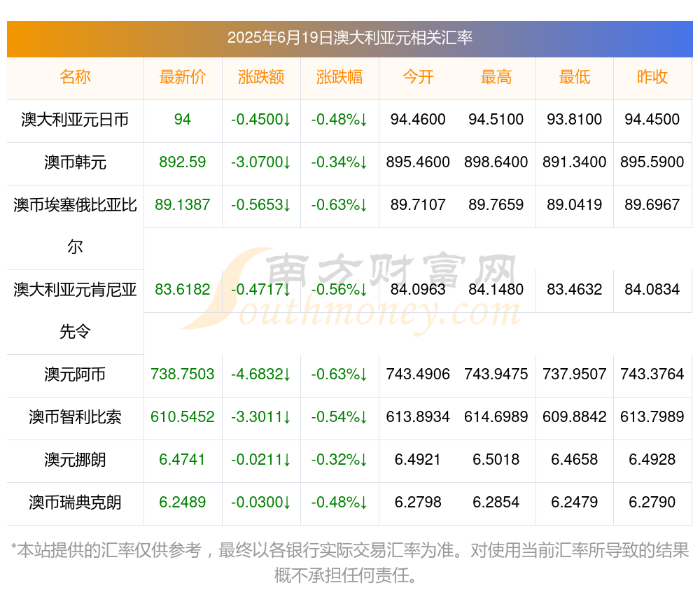Click highest value 898.6400
This screenshot has height=597, width=700.
pyautogui.click(x=496, y=162)
